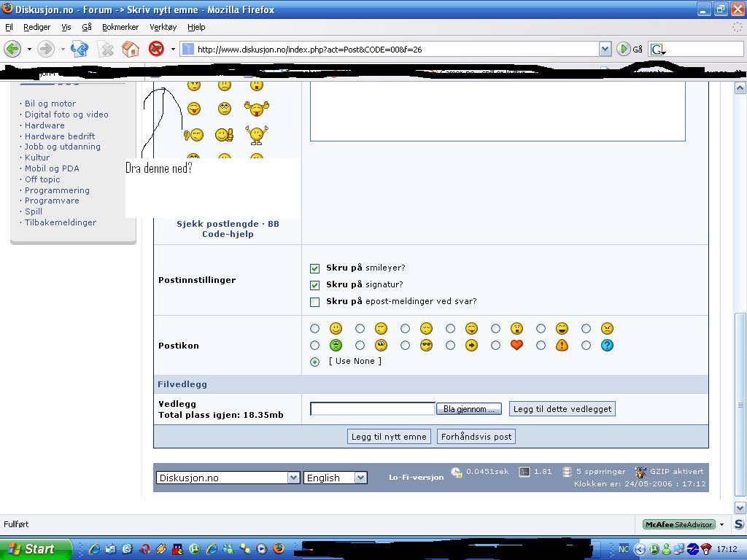
Task: Click 'Legg til dette vedlegget' button
Action: pos(562,409)
